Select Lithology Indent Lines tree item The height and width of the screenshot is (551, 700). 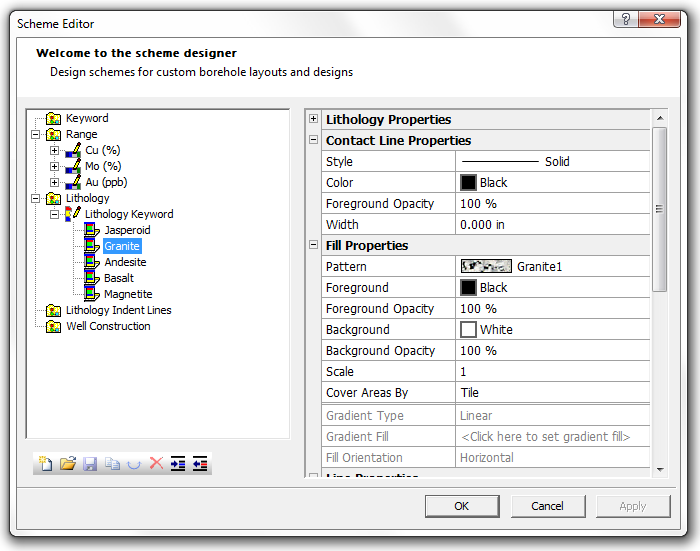(118, 310)
